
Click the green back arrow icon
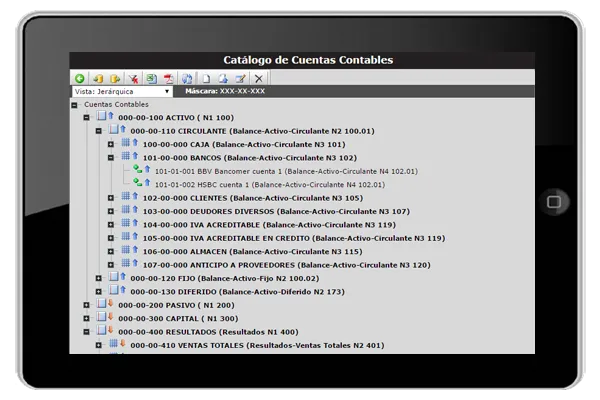coord(80,78)
